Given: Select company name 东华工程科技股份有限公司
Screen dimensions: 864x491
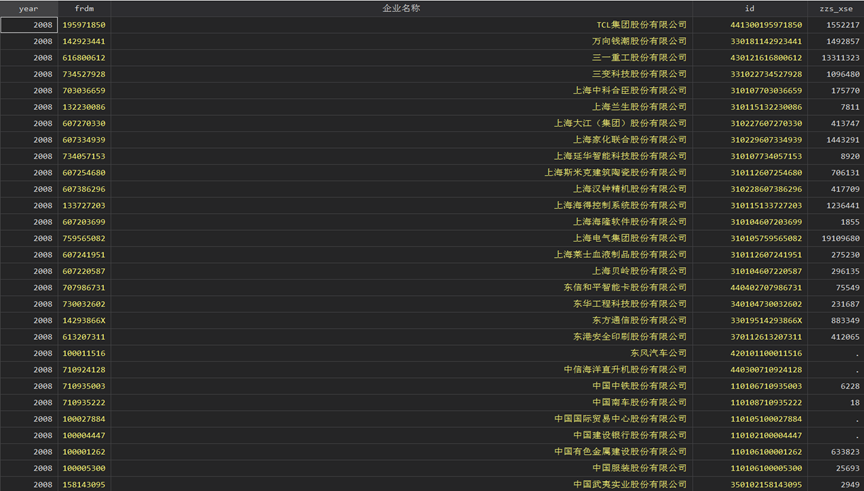Looking at the screenshot, I should [630, 304].
